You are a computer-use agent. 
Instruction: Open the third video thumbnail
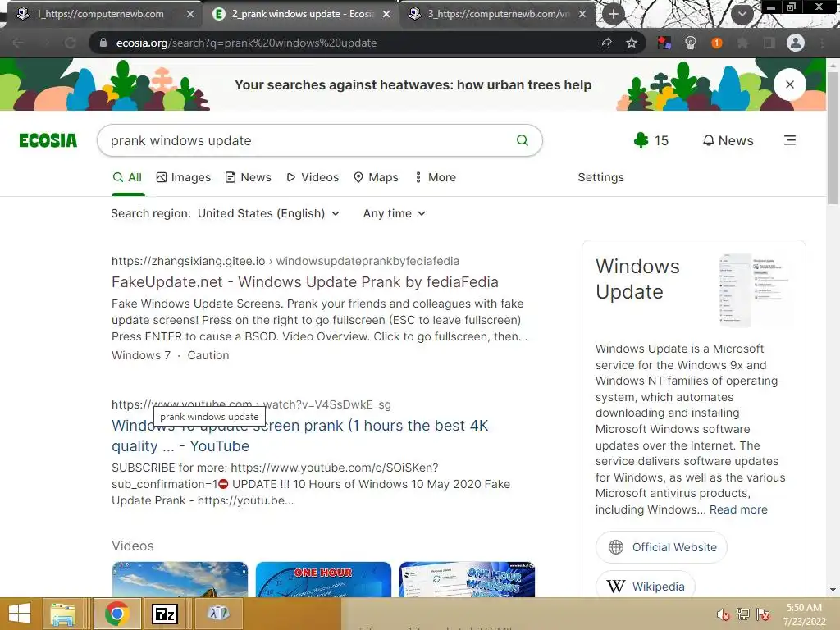467,580
